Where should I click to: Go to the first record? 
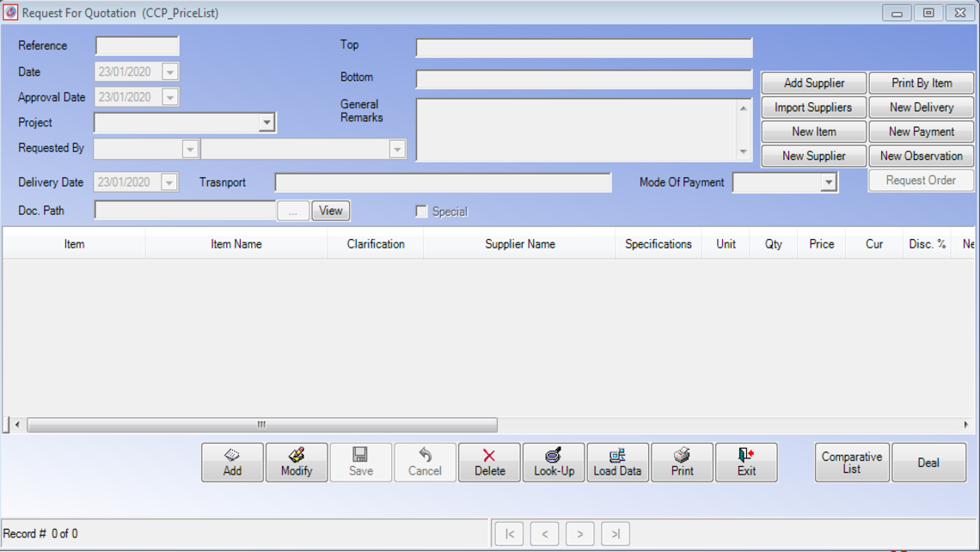tap(510, 534)
